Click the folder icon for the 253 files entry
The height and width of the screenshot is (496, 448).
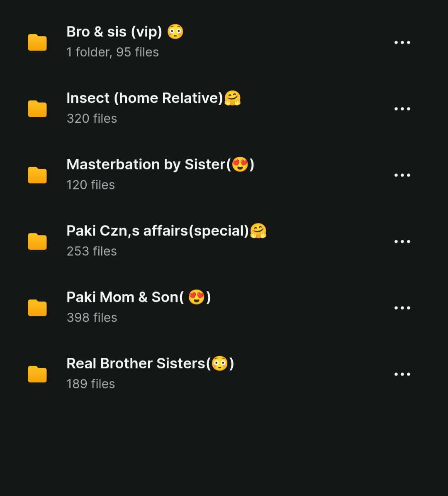click(37, 241)
